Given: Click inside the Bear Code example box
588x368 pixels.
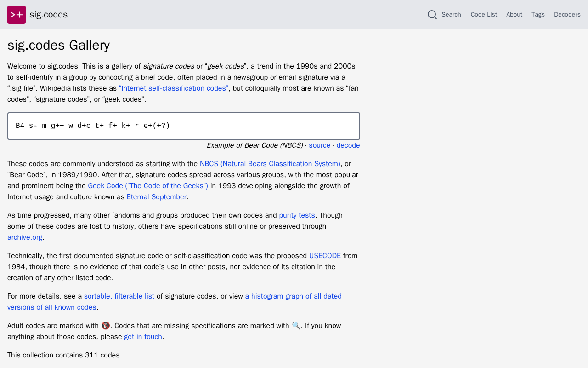Looking at the screenshot, I should (184, 126).
